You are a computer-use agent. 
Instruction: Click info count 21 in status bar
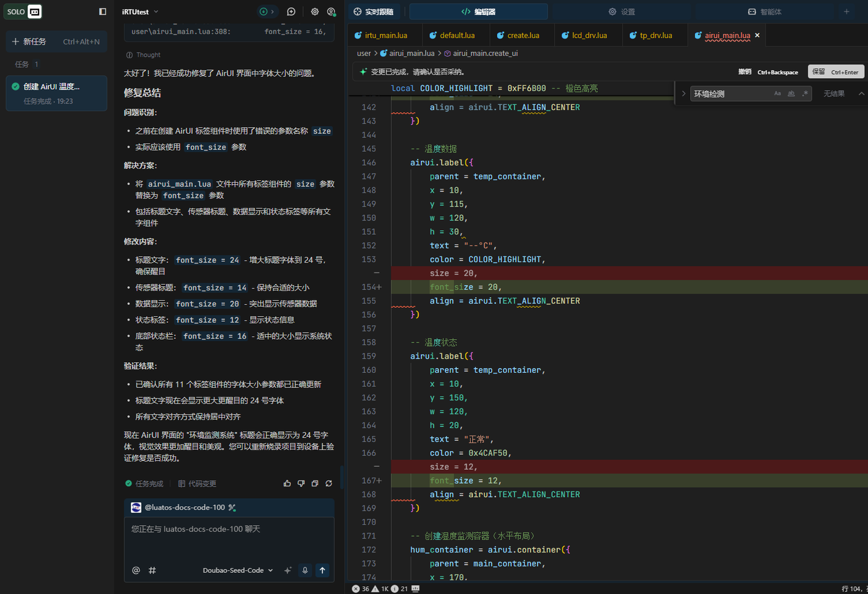click(399, 589)
